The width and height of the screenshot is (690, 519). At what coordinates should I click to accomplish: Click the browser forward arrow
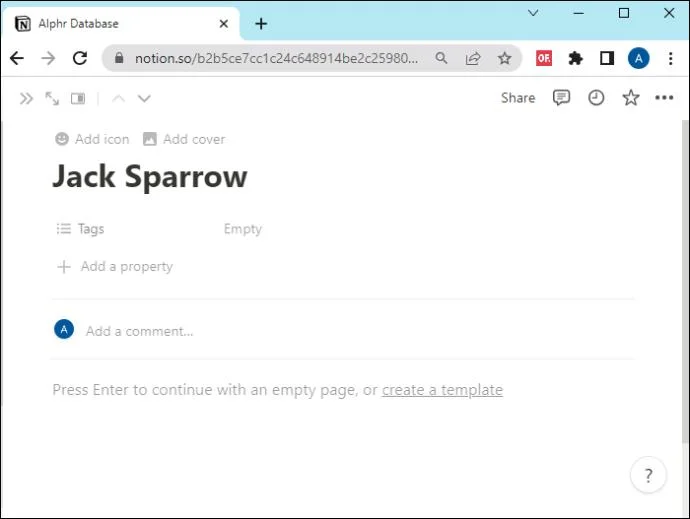48,58
